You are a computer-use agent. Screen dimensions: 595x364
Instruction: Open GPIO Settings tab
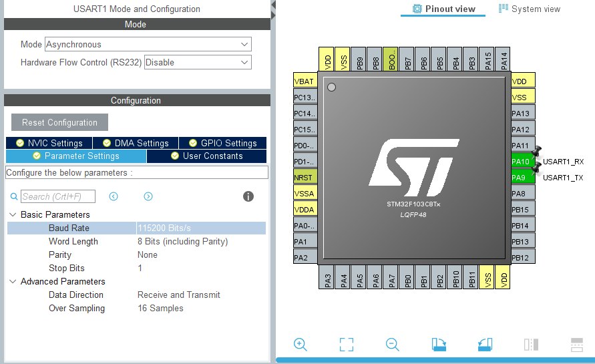(223, 143)
